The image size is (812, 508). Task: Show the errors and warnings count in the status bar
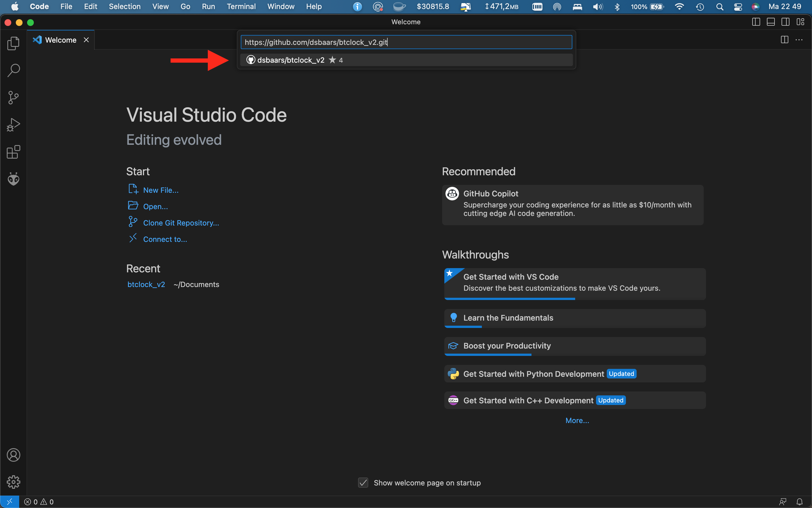pos(39,502)
